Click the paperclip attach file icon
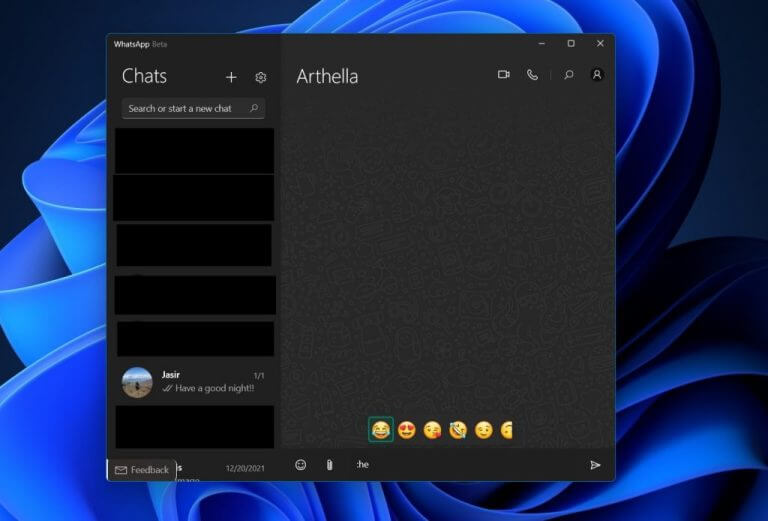768x521 pixels. pos(328,465)
